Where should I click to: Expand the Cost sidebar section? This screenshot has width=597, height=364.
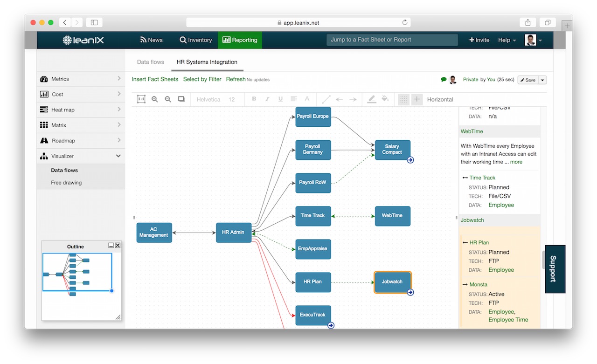point(81,94)
